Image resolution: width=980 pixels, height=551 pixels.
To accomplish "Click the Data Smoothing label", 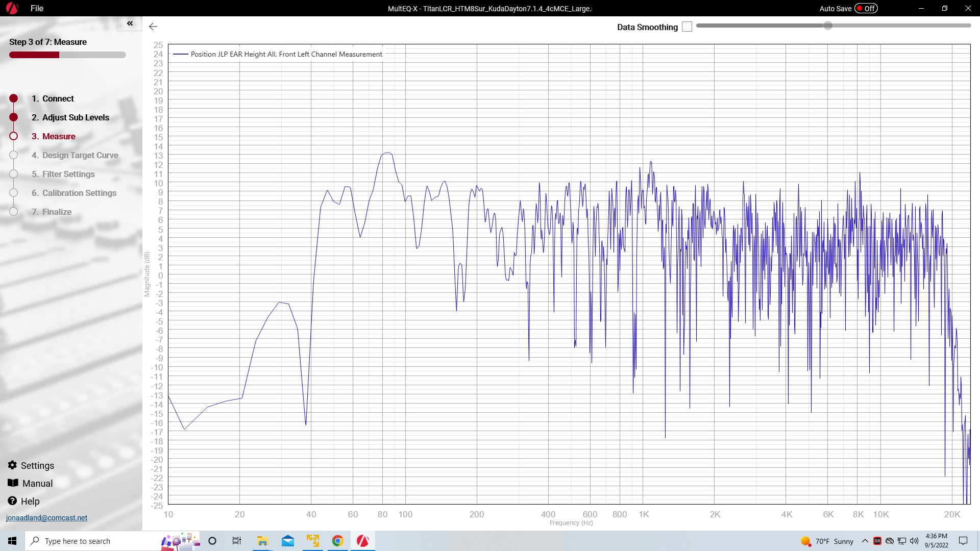I will pos(647,27).
